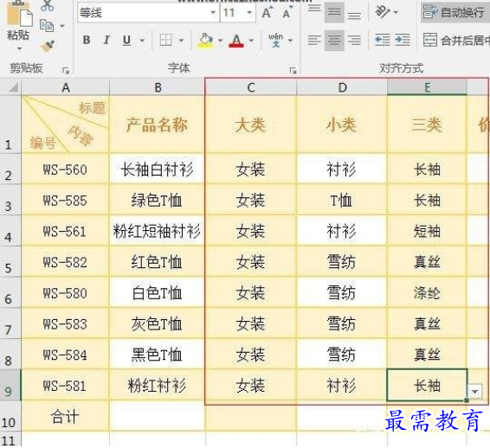Select row 1 header
The image size is (490, 448).
[10, 125]
